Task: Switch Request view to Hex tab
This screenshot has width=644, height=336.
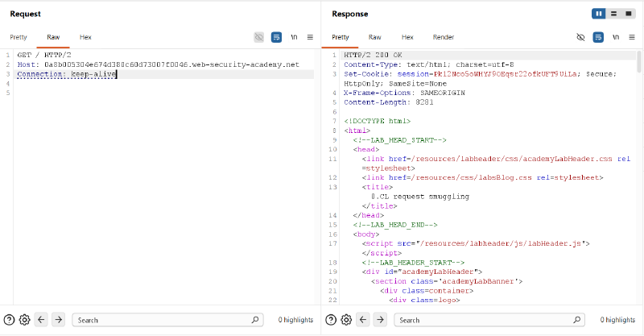Action: (85, 37)
